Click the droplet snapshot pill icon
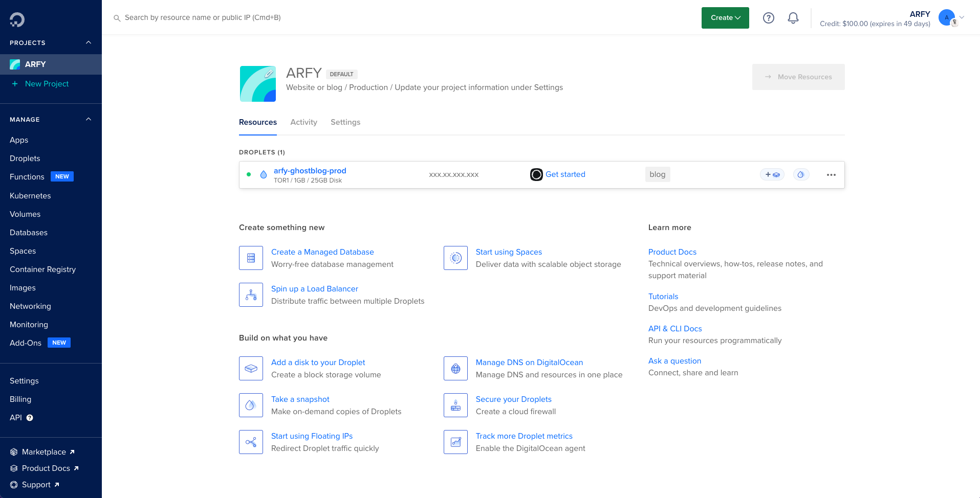980x498 pixels. (x=801, y=174)
